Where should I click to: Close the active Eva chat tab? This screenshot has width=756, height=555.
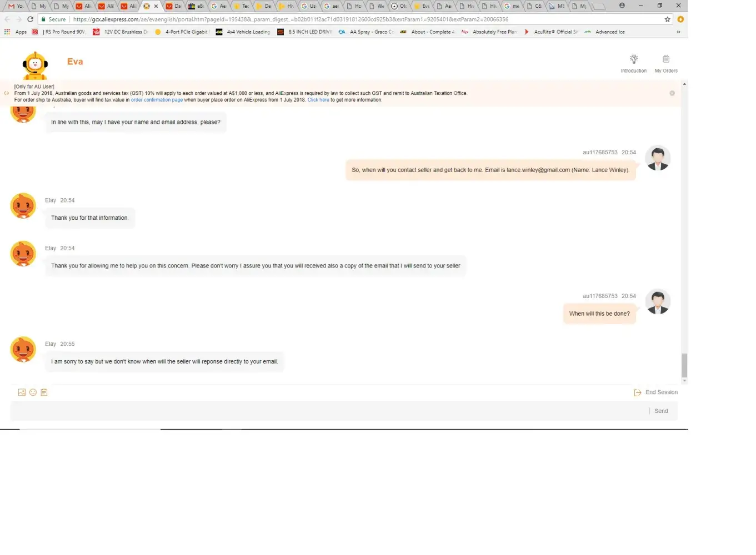click(x=156, y=6)
